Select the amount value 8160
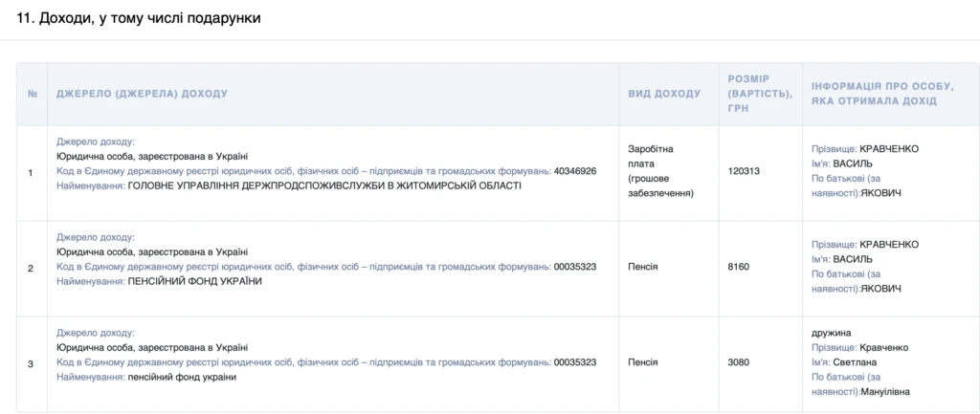Image resolution: width=980 pixels, height=414 pixels. pyautogui.click(x=738, y=267)
